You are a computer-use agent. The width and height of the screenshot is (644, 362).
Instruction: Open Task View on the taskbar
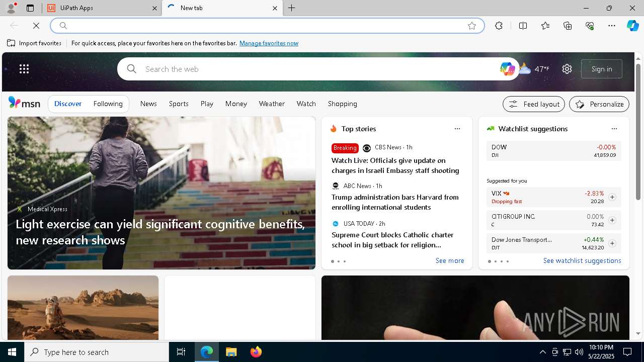(181, 352)
